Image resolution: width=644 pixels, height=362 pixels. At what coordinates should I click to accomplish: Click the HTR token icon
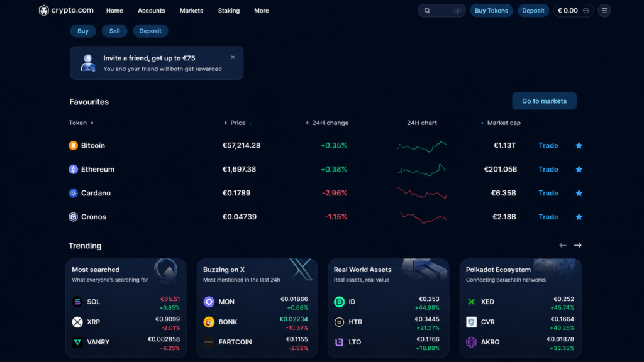pos(339,322)
